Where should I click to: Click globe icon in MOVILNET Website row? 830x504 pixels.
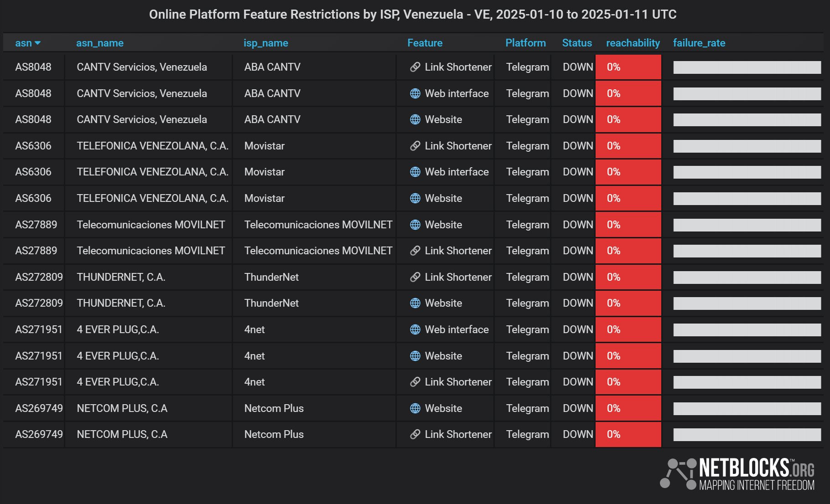(x=415, y=225)
